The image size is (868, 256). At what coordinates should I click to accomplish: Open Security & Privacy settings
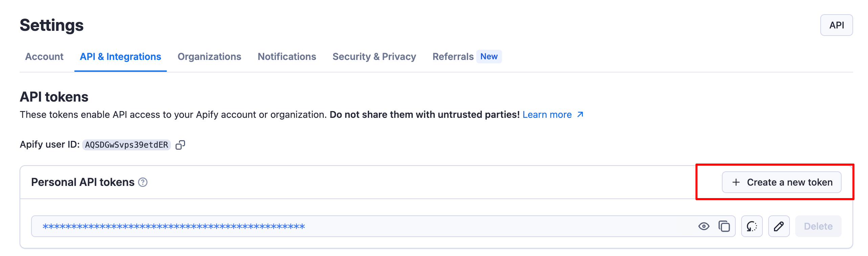[x=374, y=57]
